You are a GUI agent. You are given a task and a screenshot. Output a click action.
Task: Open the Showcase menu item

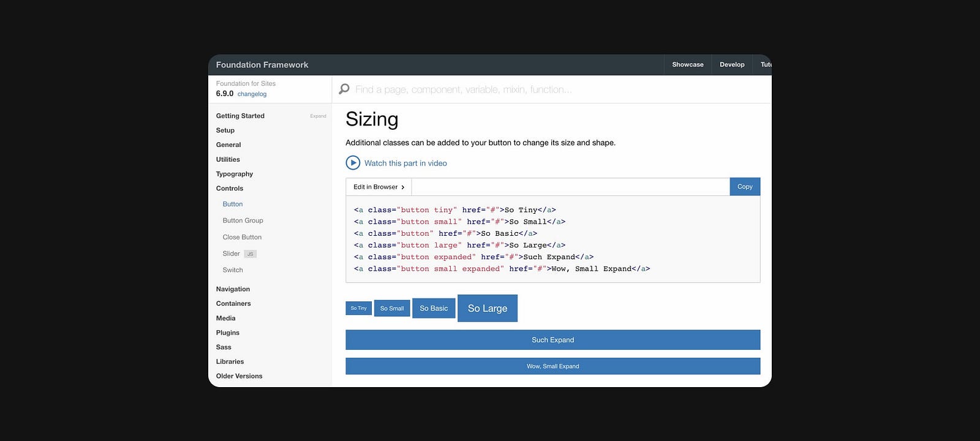688,65
